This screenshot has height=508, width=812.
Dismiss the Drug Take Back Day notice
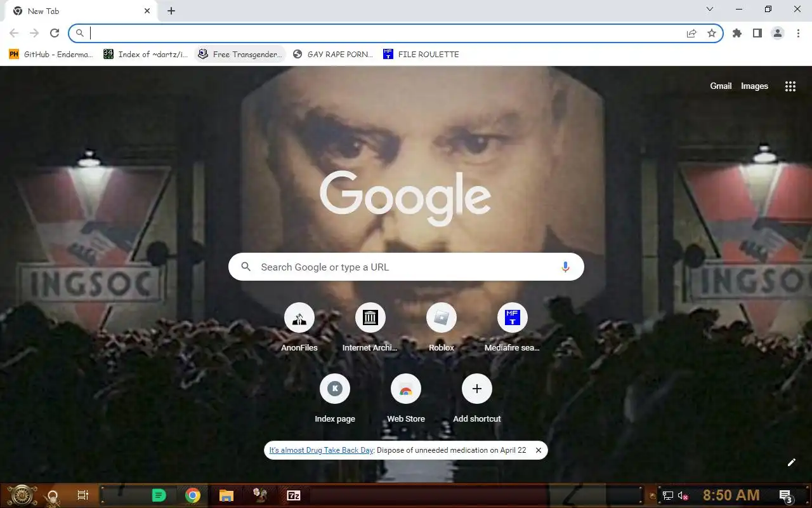click(539, 450)
